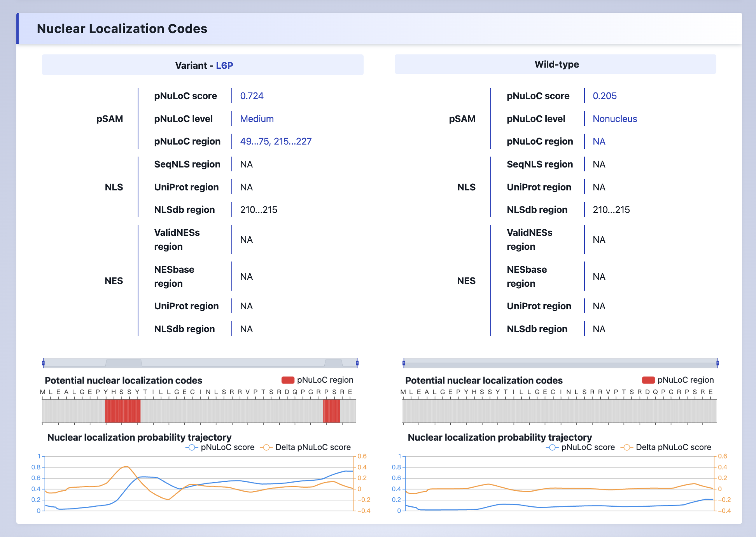Click Variant pNuLoC region 49...75, 215...227
Screen dimensions: 756x537
tap(276, 141)
